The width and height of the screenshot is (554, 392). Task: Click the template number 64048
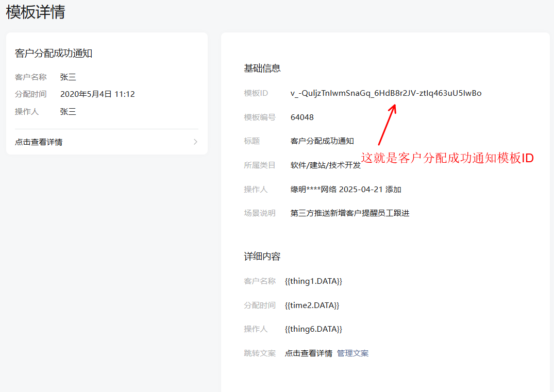point(302,117)
